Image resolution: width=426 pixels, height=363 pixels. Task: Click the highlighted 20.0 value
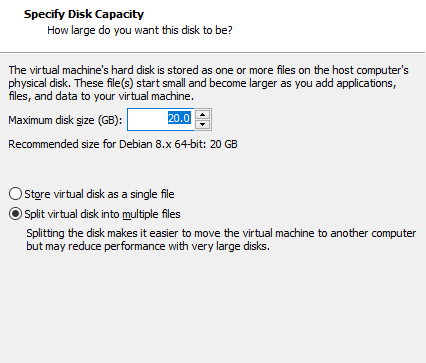pyautogui.click(x=179, y=118)
